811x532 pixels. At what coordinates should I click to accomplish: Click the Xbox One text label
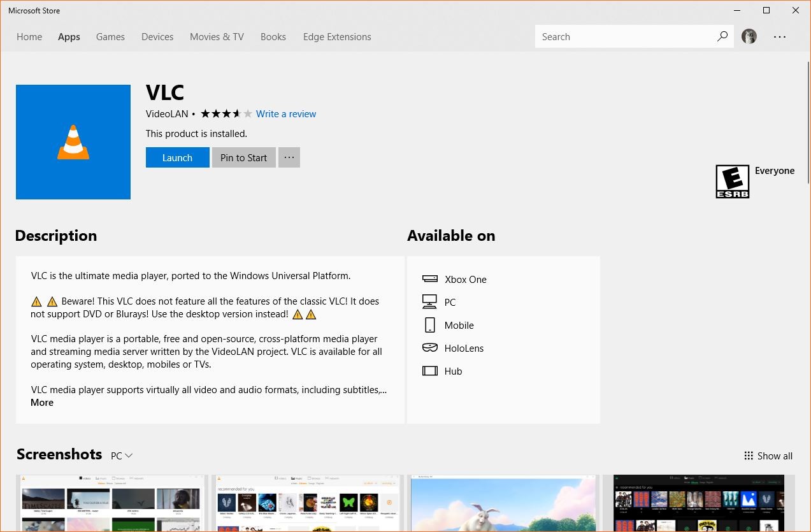[x=466, y=279]
